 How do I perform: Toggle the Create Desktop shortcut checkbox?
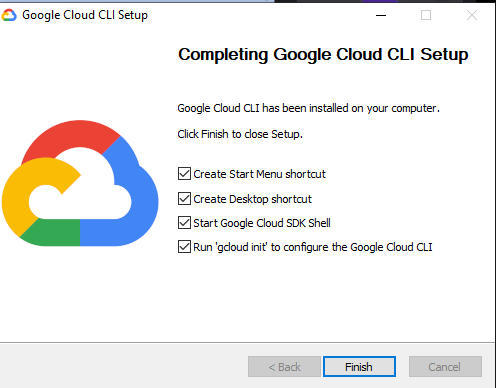click(184, 199)
